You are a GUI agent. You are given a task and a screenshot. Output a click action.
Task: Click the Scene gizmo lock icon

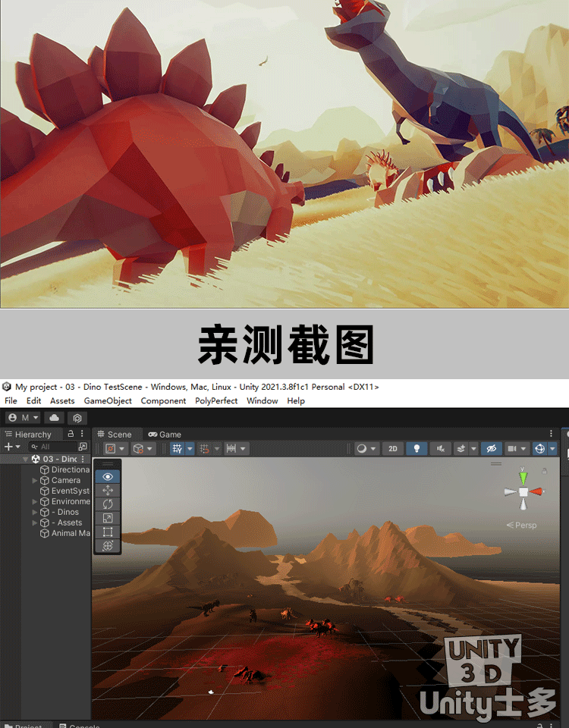click(545, 471)
